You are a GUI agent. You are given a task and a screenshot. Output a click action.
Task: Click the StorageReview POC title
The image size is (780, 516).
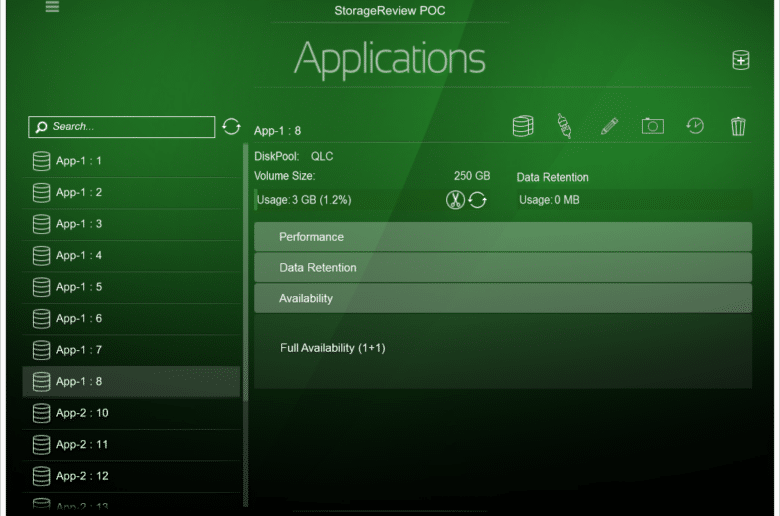pos(390,10)
